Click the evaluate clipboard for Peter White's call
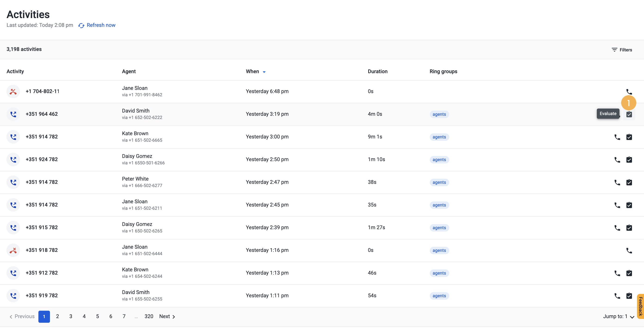644x332 pixels. pos(629,182)
